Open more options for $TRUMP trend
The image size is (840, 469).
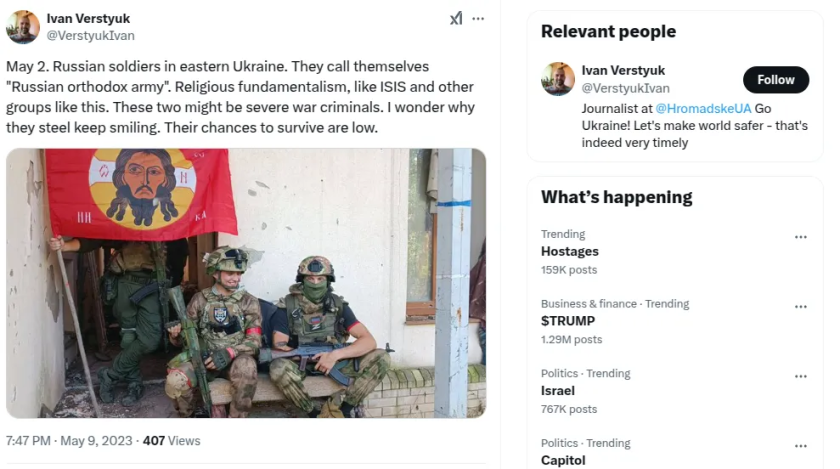point(800,307)
